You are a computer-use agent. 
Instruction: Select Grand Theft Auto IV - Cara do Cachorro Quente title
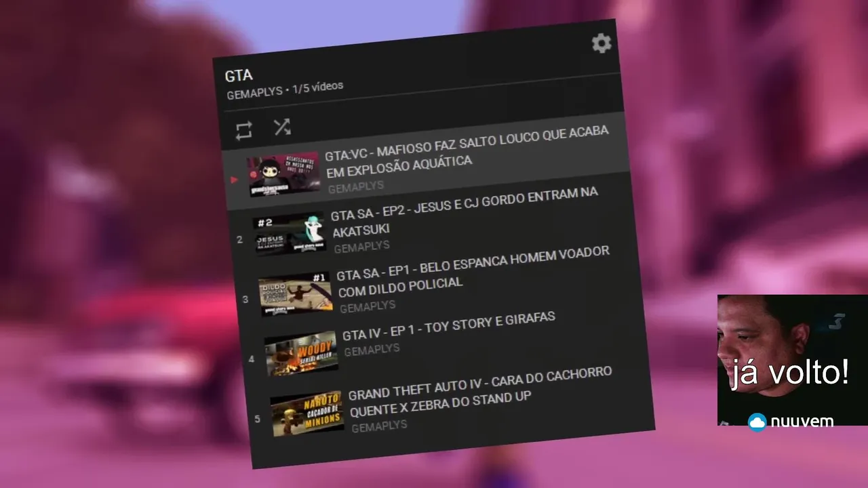tap(480, 393)
